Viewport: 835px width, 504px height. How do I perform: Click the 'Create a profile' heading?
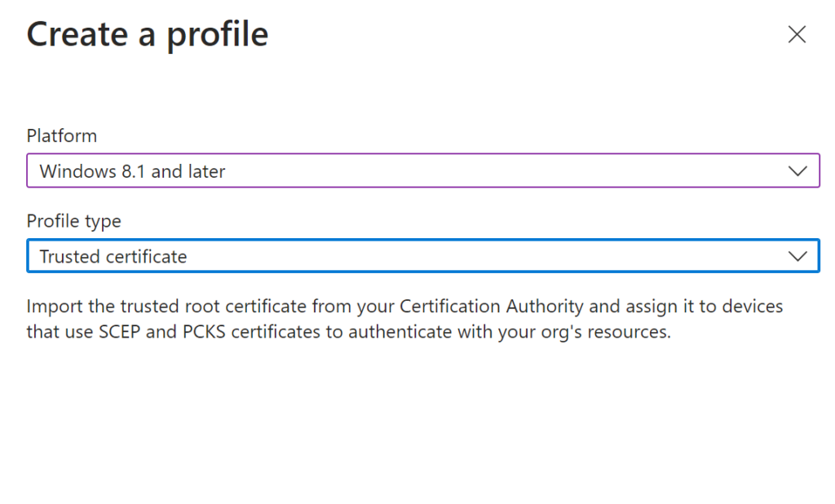point(148,34)
